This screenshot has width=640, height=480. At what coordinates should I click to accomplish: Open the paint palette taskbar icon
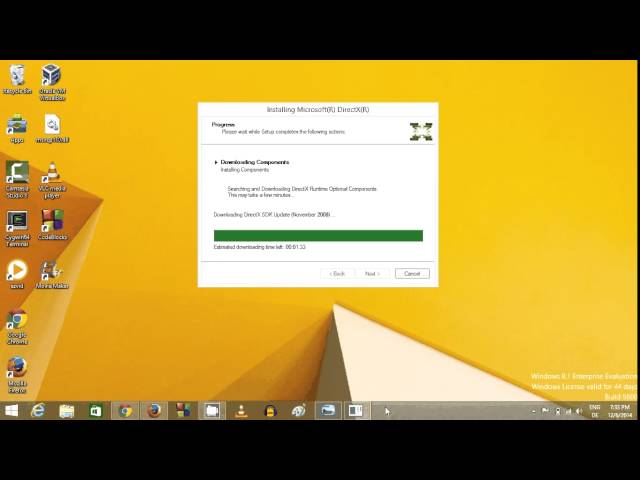299,411
